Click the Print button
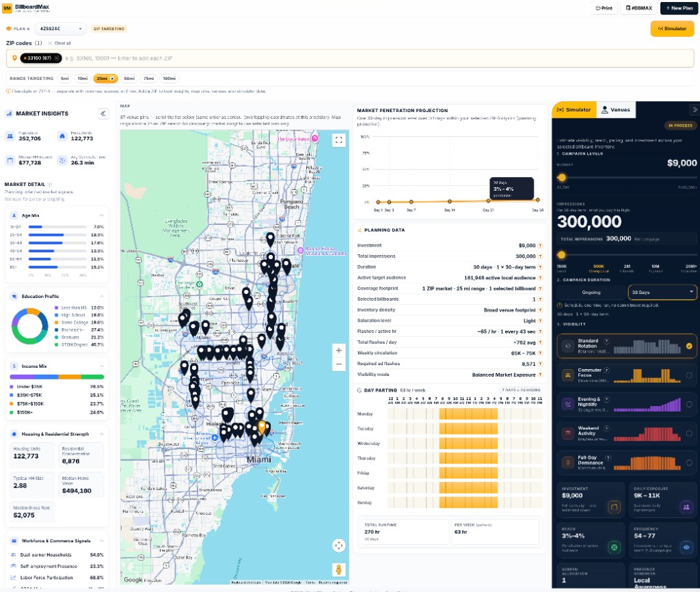Screen dimensions: 700x592 pyautogui.click(x=604, y=8)
